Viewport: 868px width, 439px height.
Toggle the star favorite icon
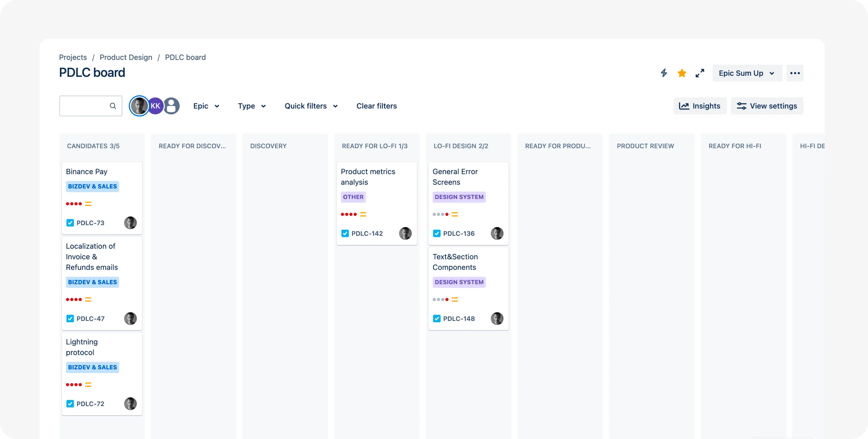point(682,73)
